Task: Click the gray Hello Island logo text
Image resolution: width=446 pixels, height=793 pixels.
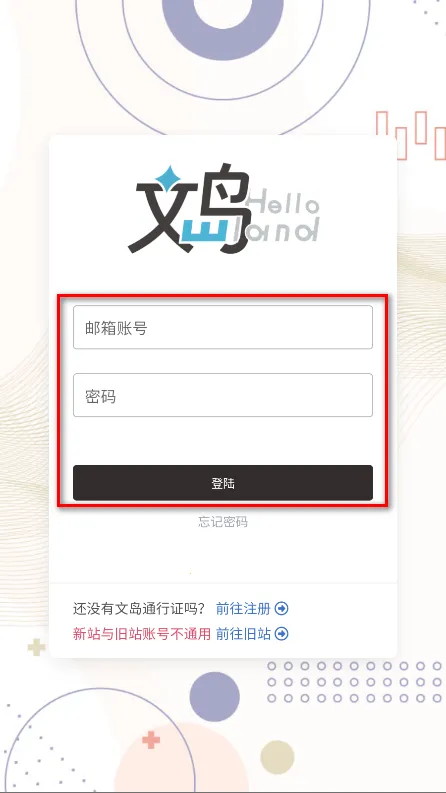Action: 282,218
